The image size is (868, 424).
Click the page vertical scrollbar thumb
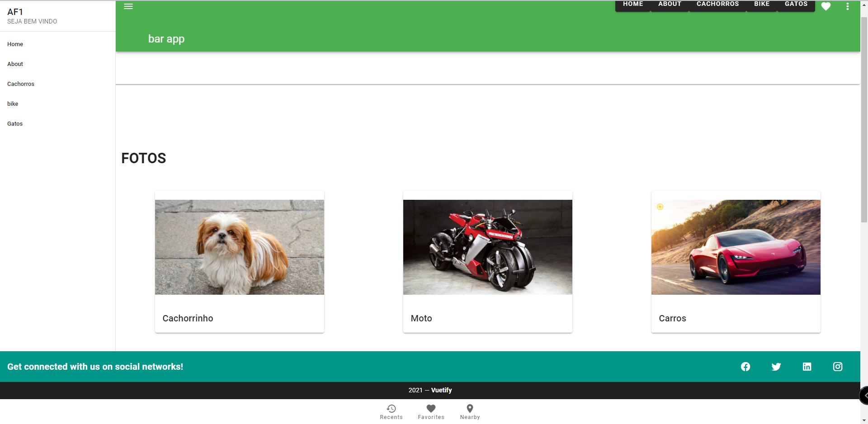[864, 120]
